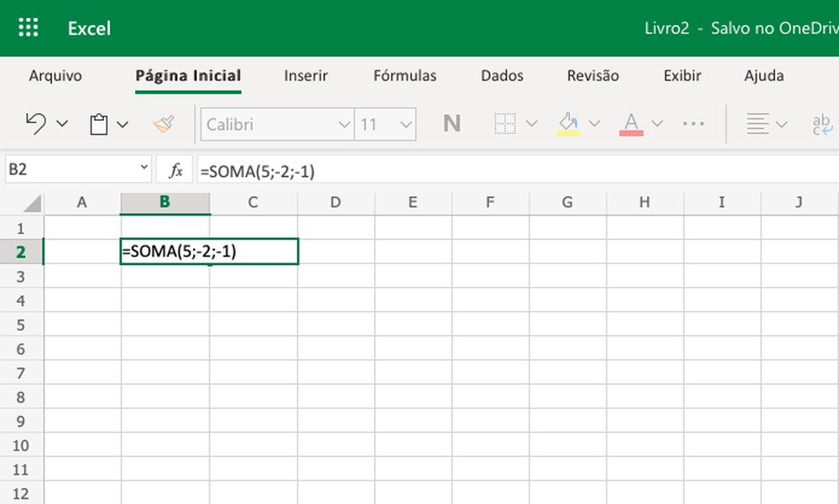Image resolution: width=839 pixels, height=504 pixels.
Task: Open the Font Color dropdown arrow
Action: pyautogui.click(x=656, y=123)
